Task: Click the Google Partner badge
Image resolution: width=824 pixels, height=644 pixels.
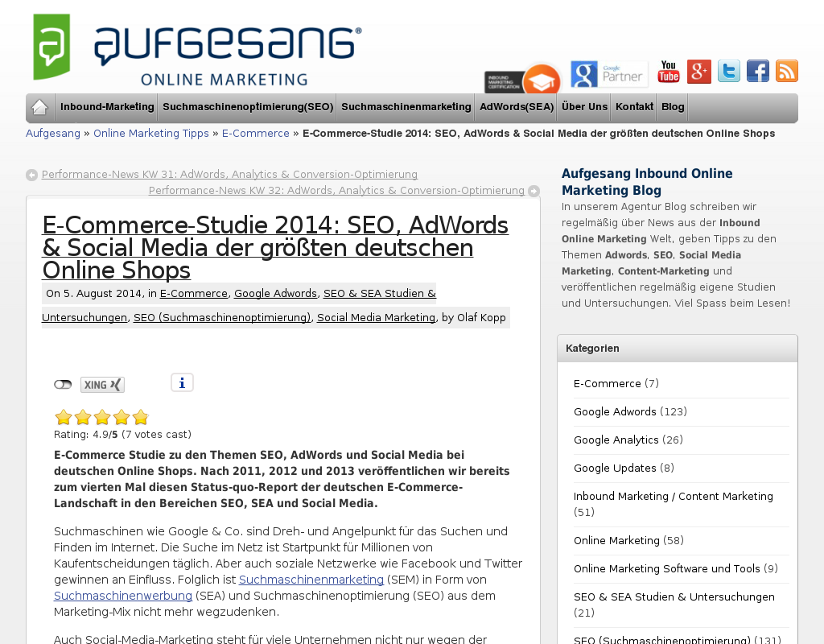Action: coord(610,73)
